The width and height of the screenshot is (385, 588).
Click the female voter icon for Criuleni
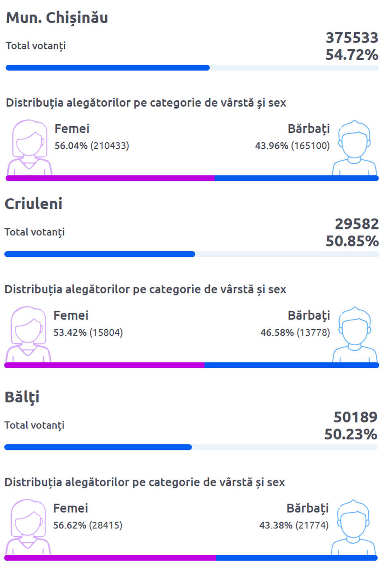click(x=28, y=334)
